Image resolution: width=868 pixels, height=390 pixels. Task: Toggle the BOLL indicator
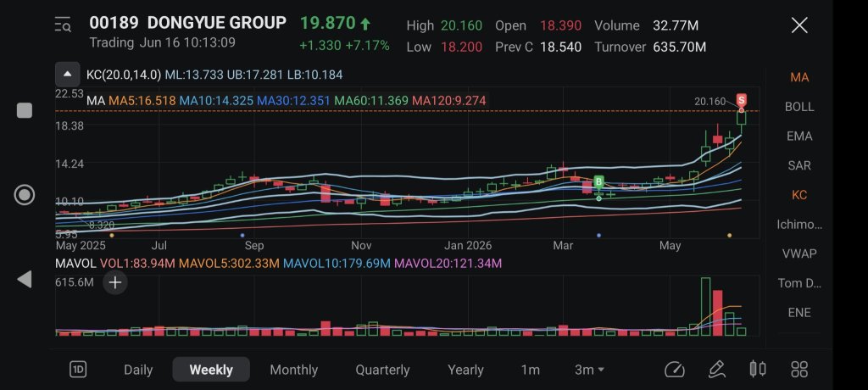click(x=799, y=107)
